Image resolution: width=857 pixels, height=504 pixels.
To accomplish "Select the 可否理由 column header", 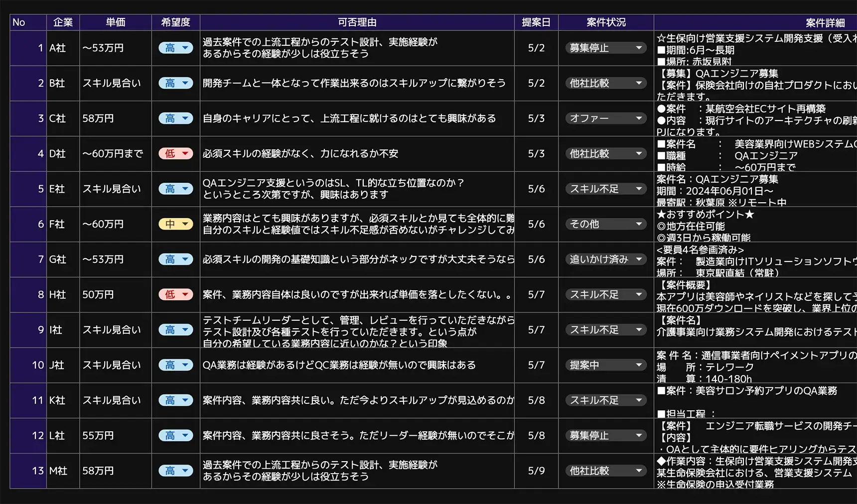I will tap(357, 22).
